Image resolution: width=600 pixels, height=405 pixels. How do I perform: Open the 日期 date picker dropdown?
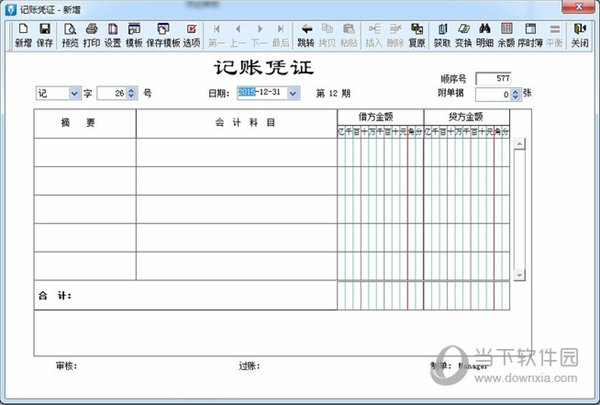pyautogui.click(x=292, y=93)
